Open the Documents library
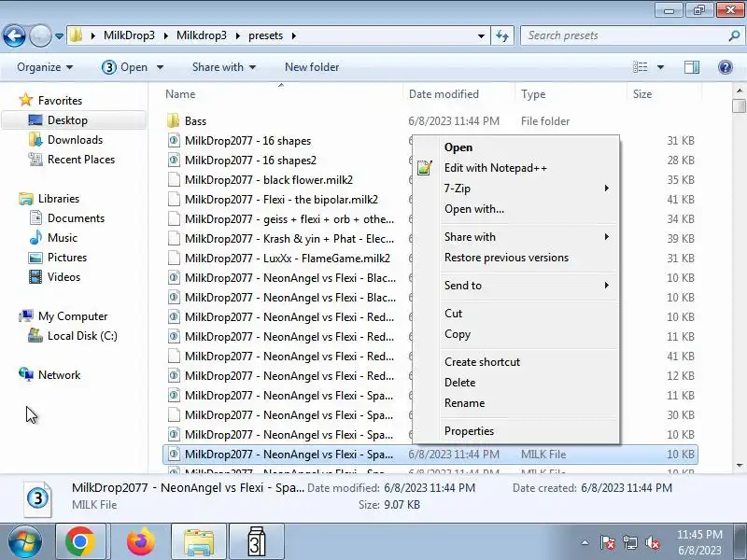 [x=66, y=218]
